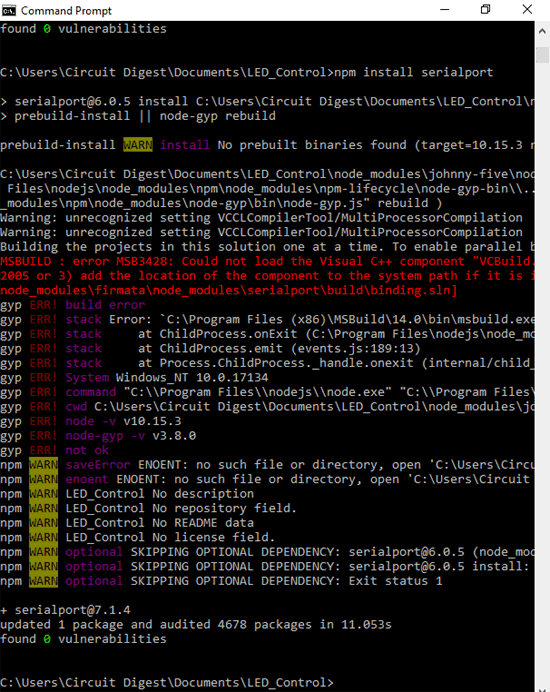Click 'LED_Control No description' warning
This screenshot has height=692, width=550.
[160, 494]
